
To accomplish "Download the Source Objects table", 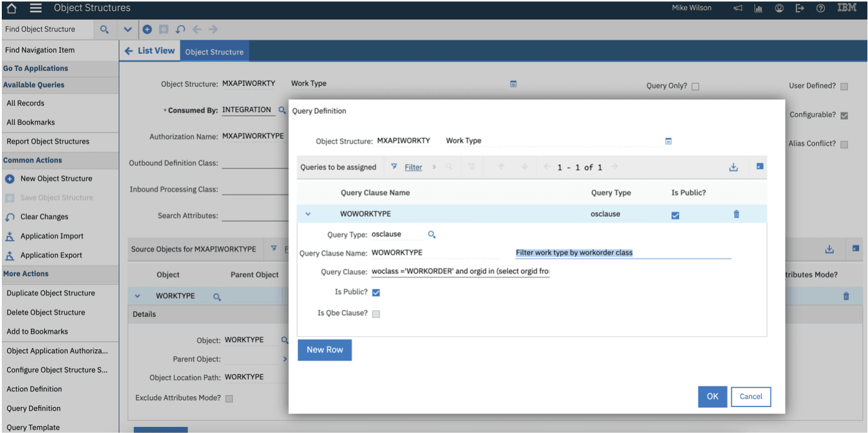I will point(829,249).
